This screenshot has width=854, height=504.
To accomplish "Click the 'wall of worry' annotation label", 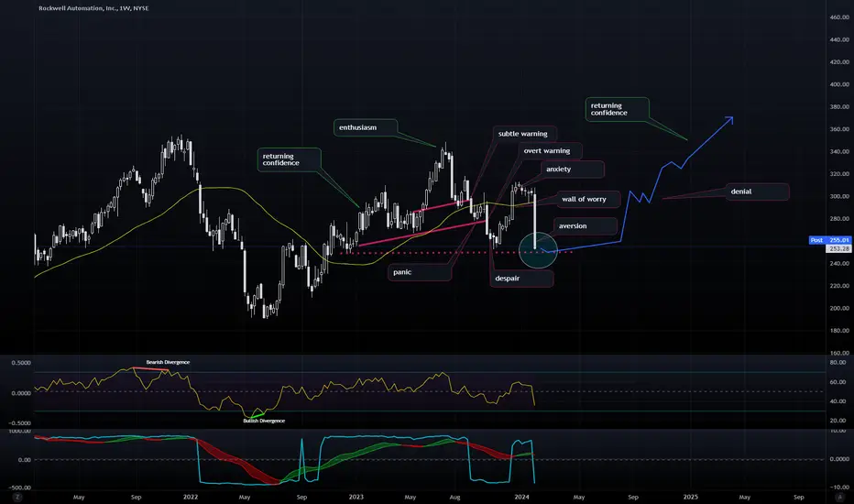I will 588,199.
